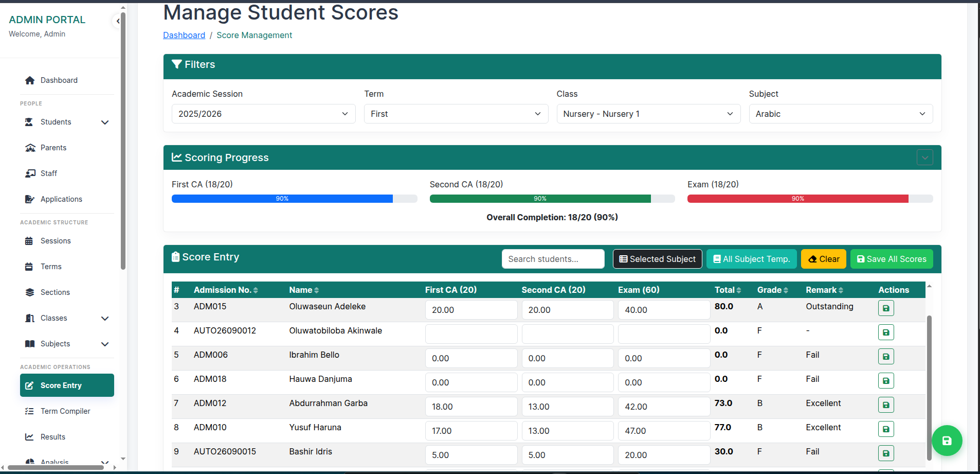Screen dimensions: 980x474
Task: Click the Students icon in sidebar
Action: (x=29, y=122)
